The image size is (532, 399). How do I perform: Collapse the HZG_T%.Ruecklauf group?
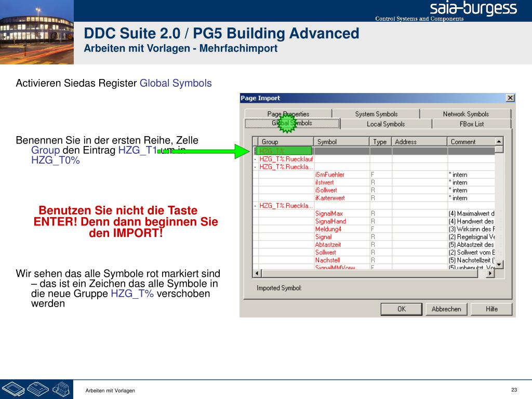point(256,159)
